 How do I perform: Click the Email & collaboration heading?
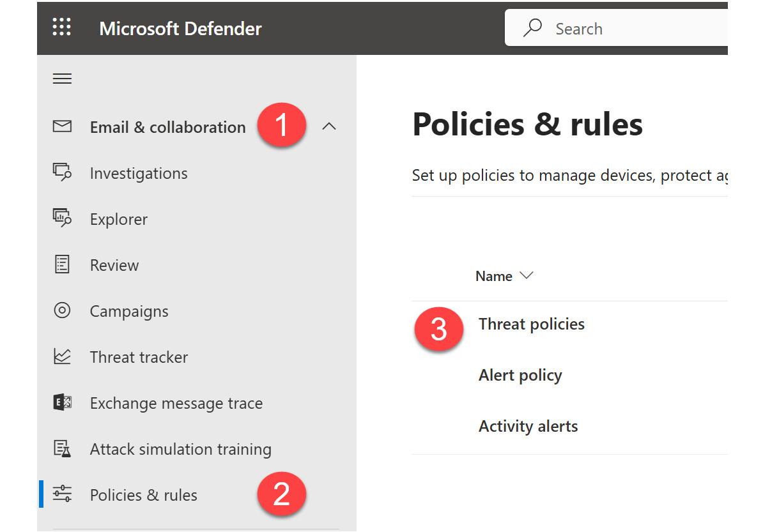pos(168,127)
